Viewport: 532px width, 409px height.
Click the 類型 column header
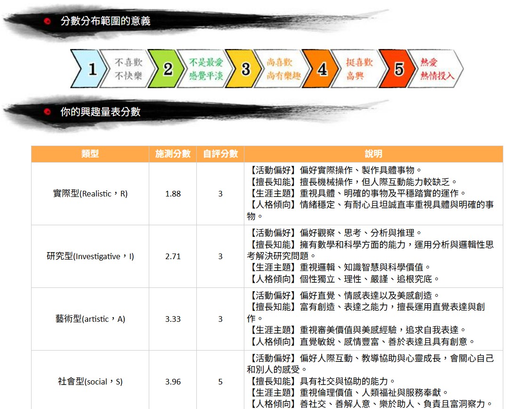(90, 154)
